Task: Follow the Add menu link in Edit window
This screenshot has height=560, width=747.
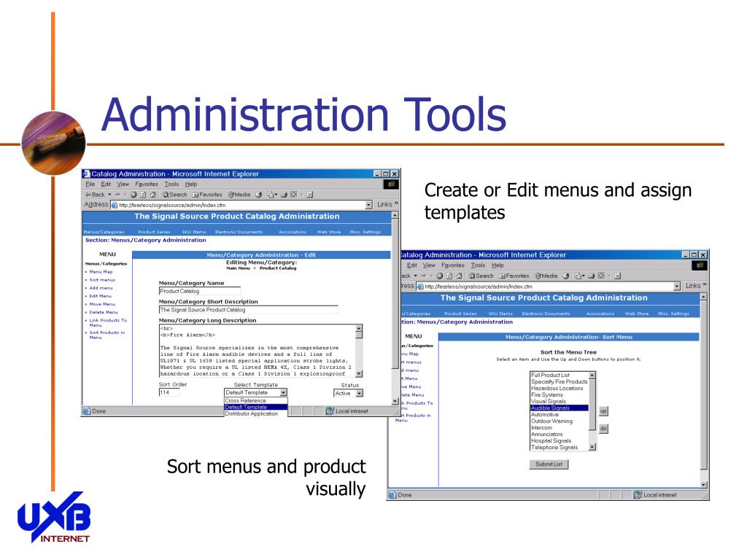Action: point(101,288)
